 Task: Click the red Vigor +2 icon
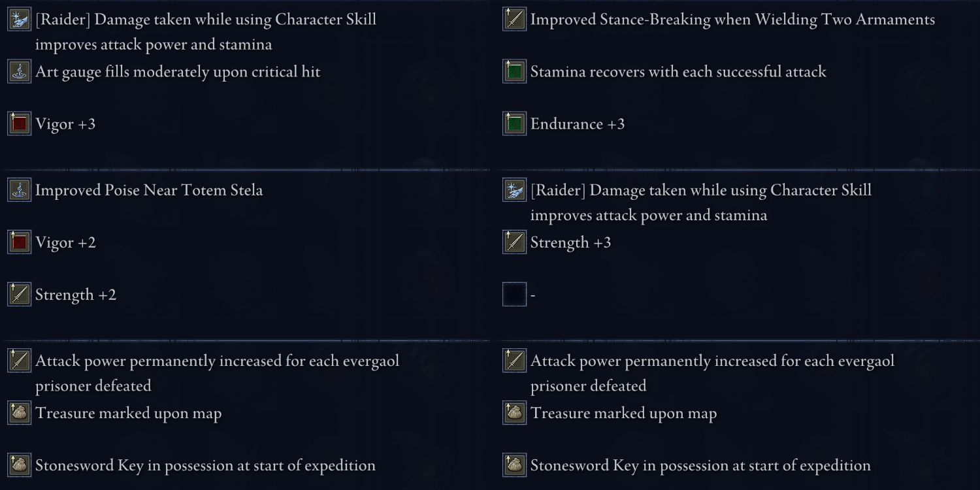click(19, 242)
